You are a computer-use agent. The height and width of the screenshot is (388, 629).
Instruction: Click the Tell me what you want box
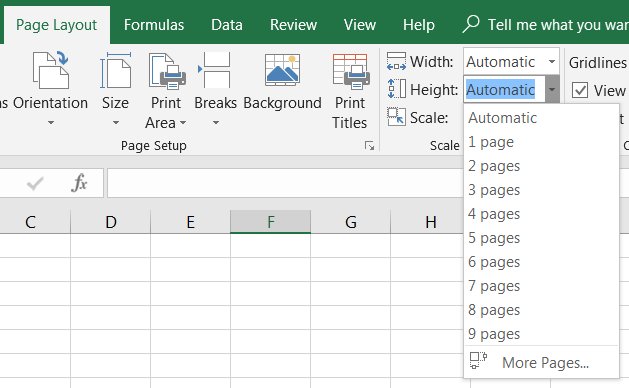558,25
